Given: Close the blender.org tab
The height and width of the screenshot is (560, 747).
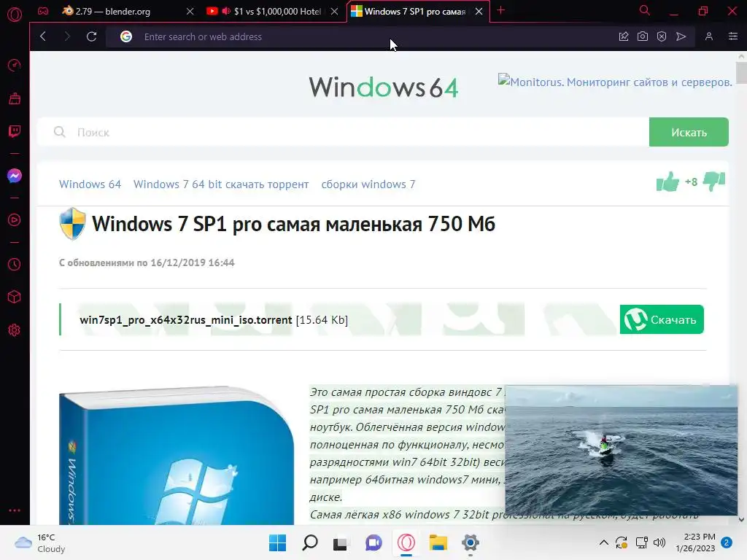Looking at the screenshot, I should tap(190, 12).
